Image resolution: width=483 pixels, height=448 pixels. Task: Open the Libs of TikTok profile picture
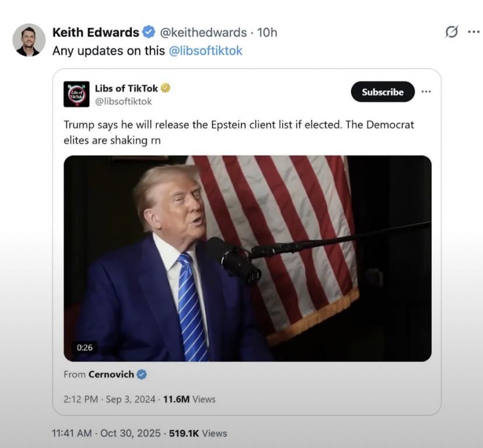[x=76, y=94]
